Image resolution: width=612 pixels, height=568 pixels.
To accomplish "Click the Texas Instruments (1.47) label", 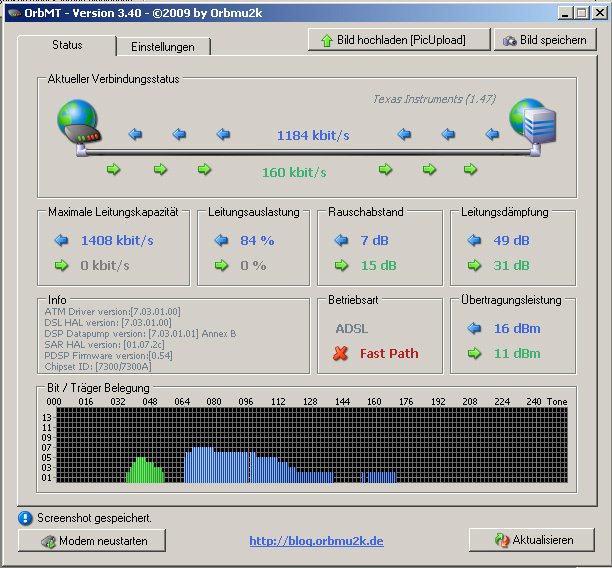I will (x=434, y=99).
